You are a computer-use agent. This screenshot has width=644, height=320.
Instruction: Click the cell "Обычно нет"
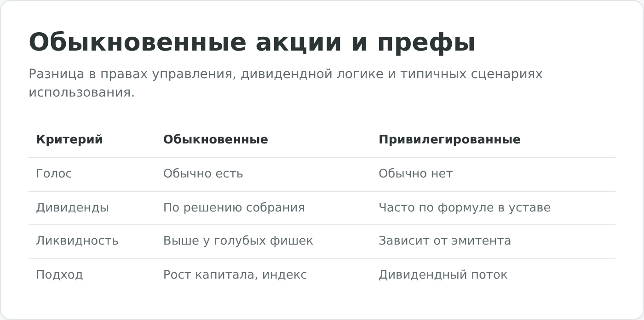[x=415, y=174]
